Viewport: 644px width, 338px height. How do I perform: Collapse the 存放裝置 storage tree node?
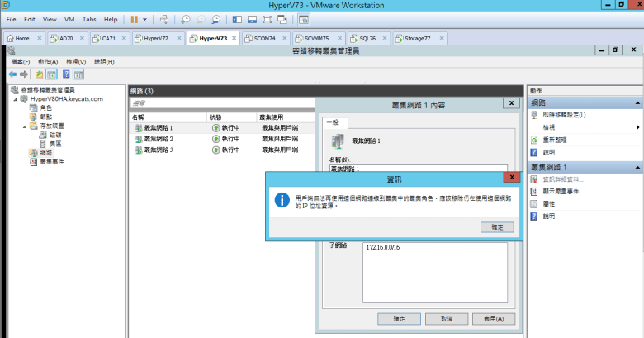(23, 126)
